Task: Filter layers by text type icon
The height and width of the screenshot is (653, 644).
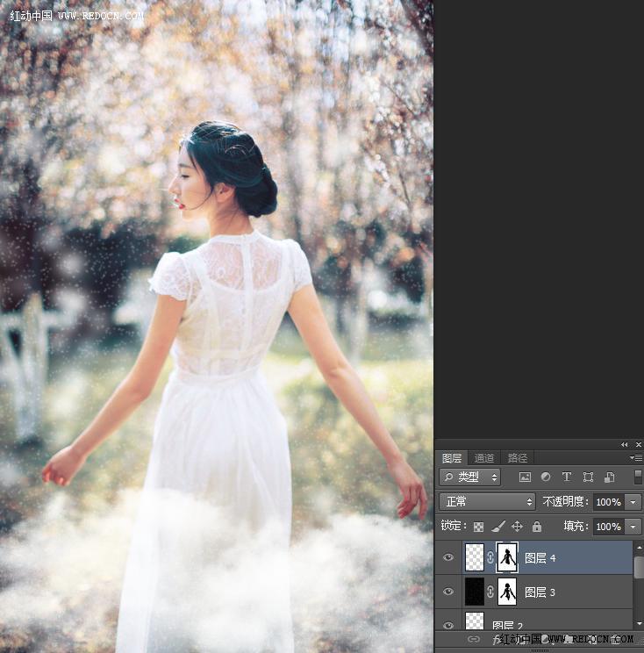Action: click(x=566, y=477)
